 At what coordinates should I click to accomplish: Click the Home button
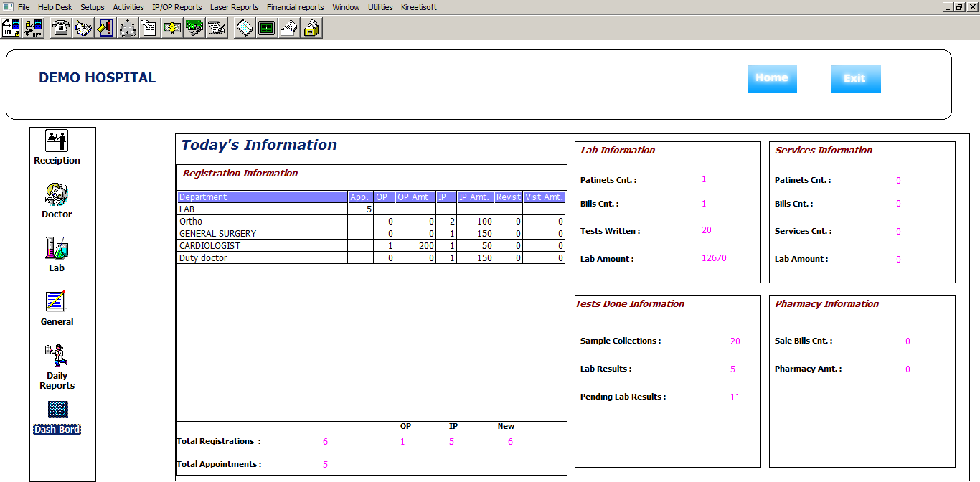(x=772, y=79)
